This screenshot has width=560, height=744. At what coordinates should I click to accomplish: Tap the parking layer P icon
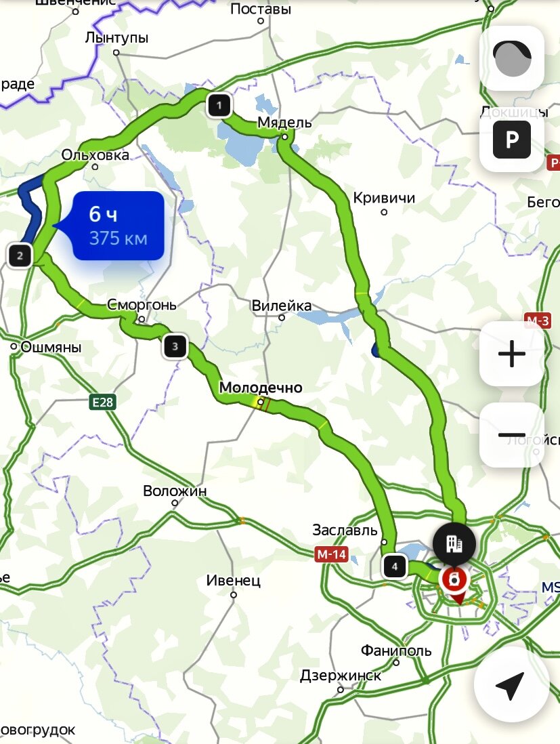512,140
